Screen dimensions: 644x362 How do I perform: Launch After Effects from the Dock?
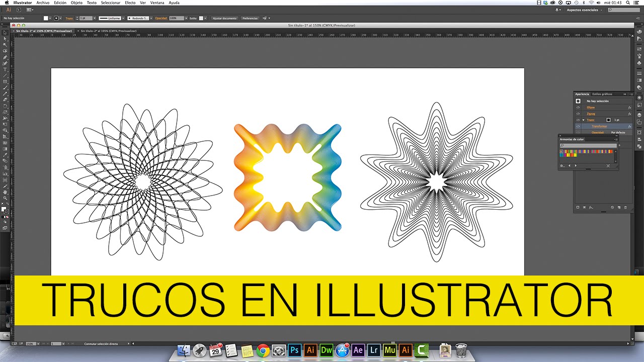point(358,350)
